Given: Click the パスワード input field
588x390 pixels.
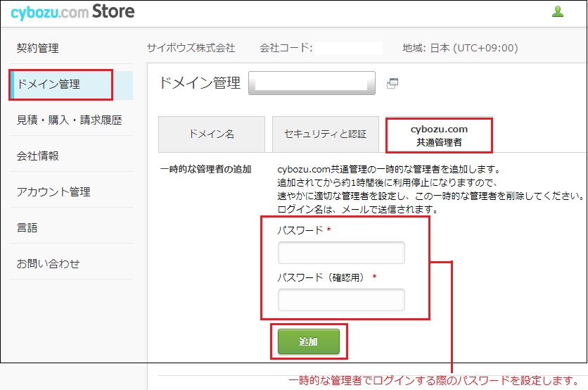Looking at the screenshot, I should pyautogui.click(x=341, y=253).
